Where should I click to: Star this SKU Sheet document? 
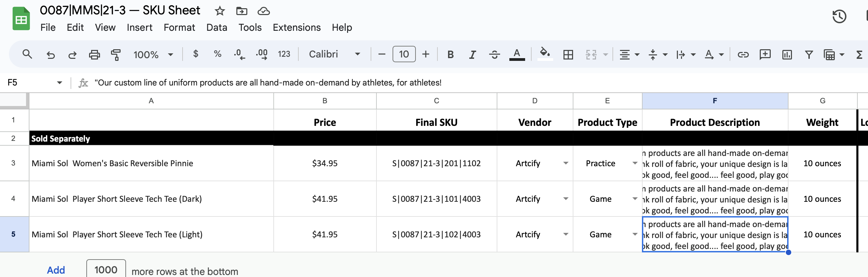point(220,11)
